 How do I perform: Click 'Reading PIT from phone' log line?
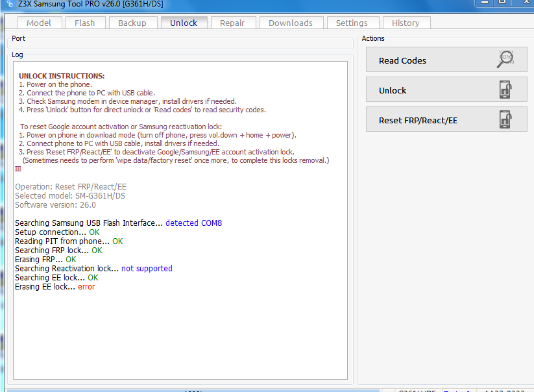pos(69,241)
